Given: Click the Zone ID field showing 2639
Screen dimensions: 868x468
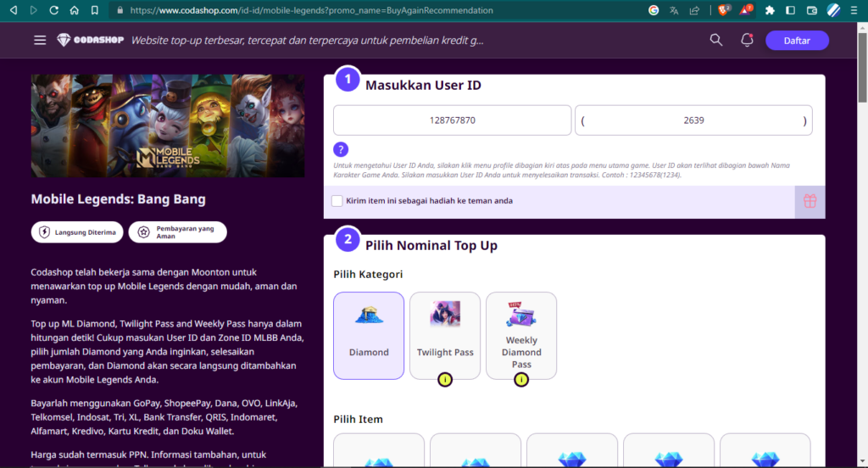Looking at the screenshot, I should (693, 120).
